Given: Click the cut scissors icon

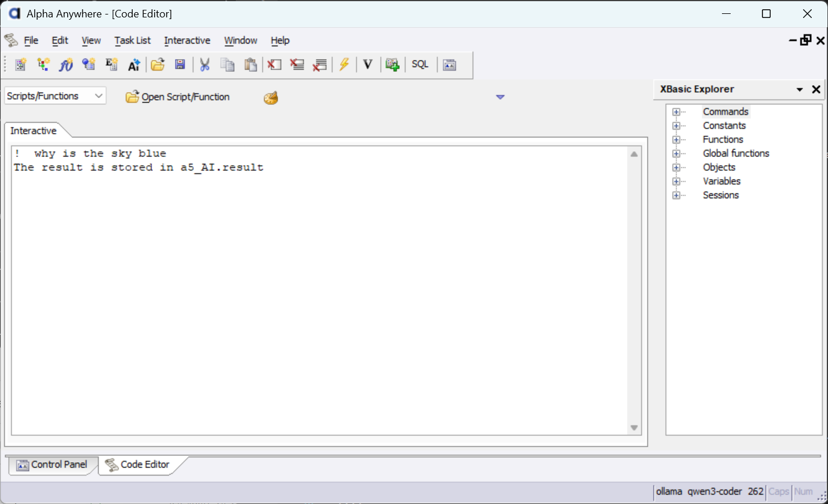Looking at the screenshot, I should (205, 65).
